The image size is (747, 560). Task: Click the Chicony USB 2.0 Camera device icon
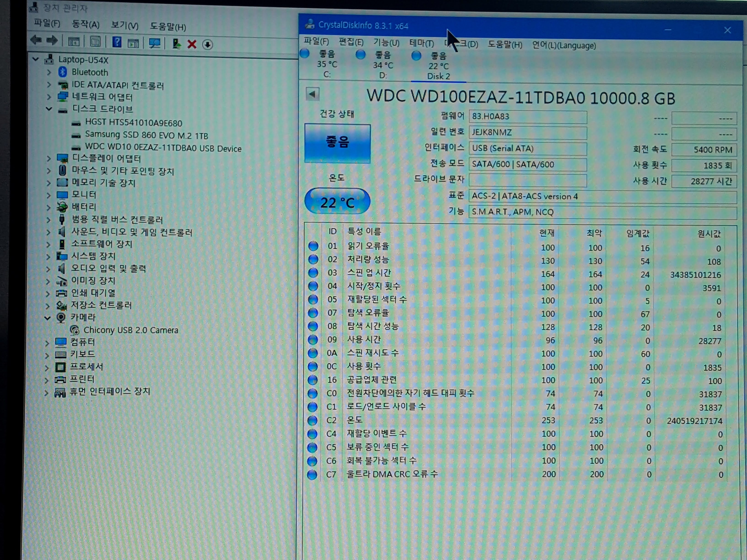click(x=74, y=330)
